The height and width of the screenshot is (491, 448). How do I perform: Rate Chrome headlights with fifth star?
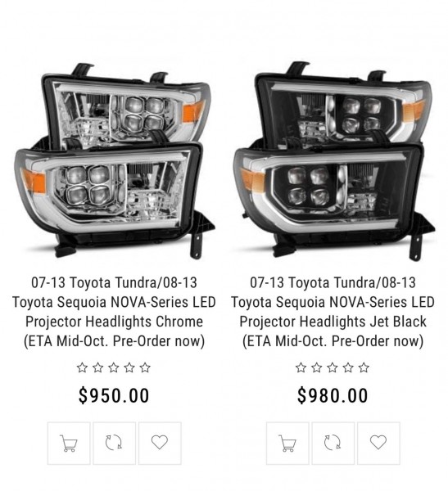(x=145, y=367)
